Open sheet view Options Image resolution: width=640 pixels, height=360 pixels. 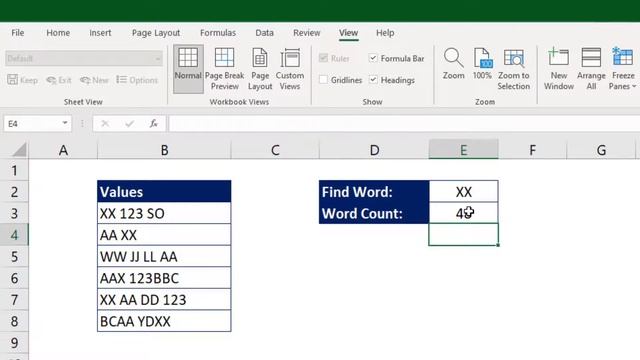[137, 80]
